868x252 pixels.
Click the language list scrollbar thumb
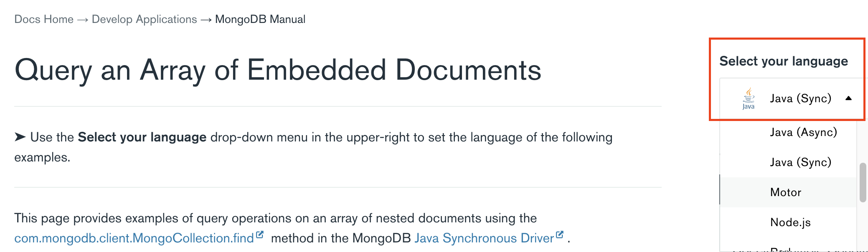coord(863,182)
